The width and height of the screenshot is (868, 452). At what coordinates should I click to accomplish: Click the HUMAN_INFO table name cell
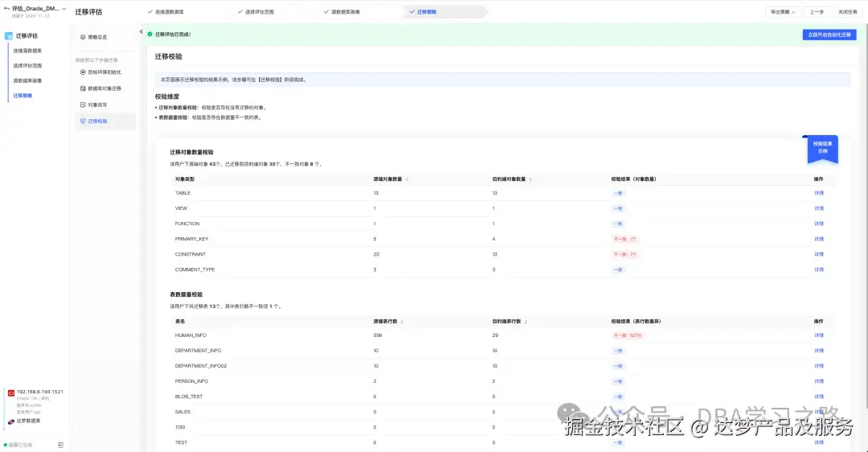(190, 335)
